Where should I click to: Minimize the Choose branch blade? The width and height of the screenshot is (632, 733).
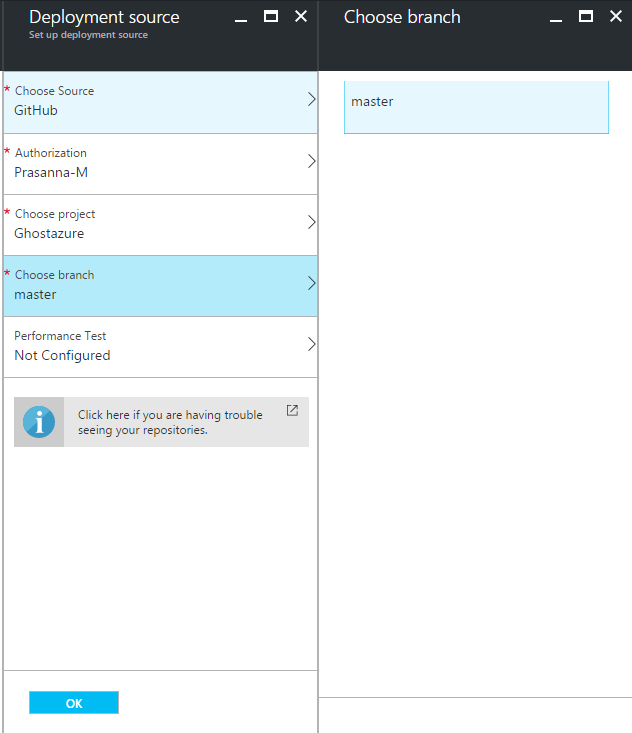(x=556, y=18)
